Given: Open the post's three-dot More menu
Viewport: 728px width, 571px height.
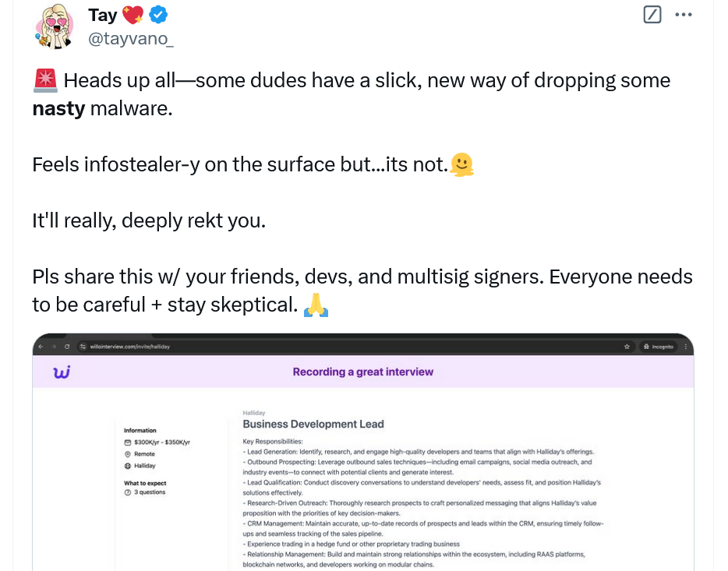Looking at the screenshot, I should pyautogui.click(x=683, y=15).
